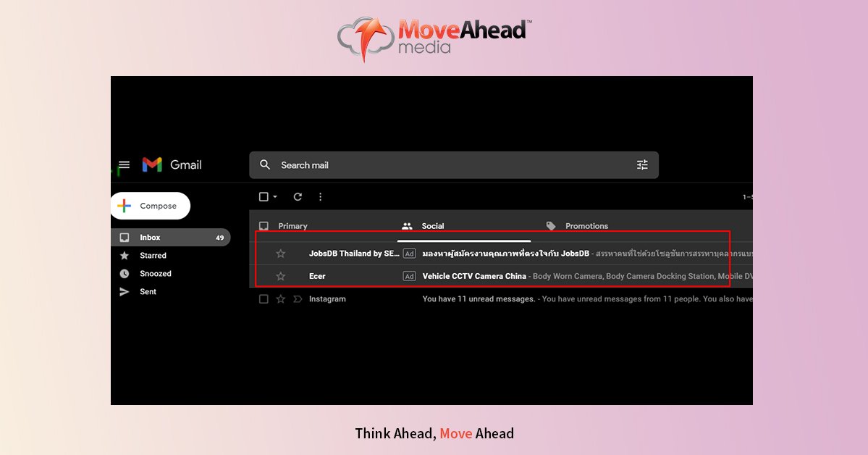The width and height of the screenshot is (868, 455).
Task: Tick the select-all checkbox
Action: pos(264,197)
